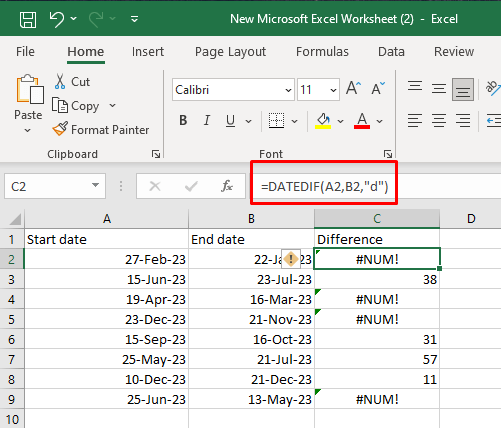This screenshot has height=428, width=501.
Task: Click the Cut scissors button
Action: click(x=72, y=82)
